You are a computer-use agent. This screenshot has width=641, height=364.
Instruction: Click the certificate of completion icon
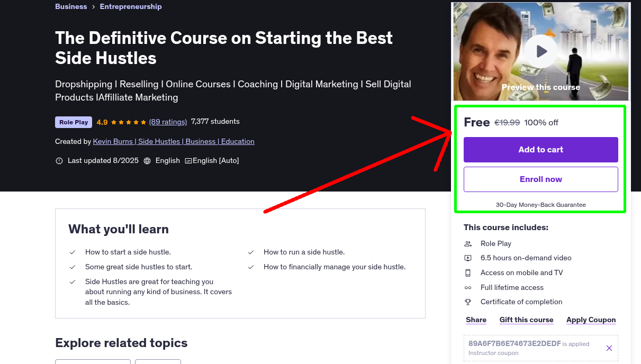468,302
